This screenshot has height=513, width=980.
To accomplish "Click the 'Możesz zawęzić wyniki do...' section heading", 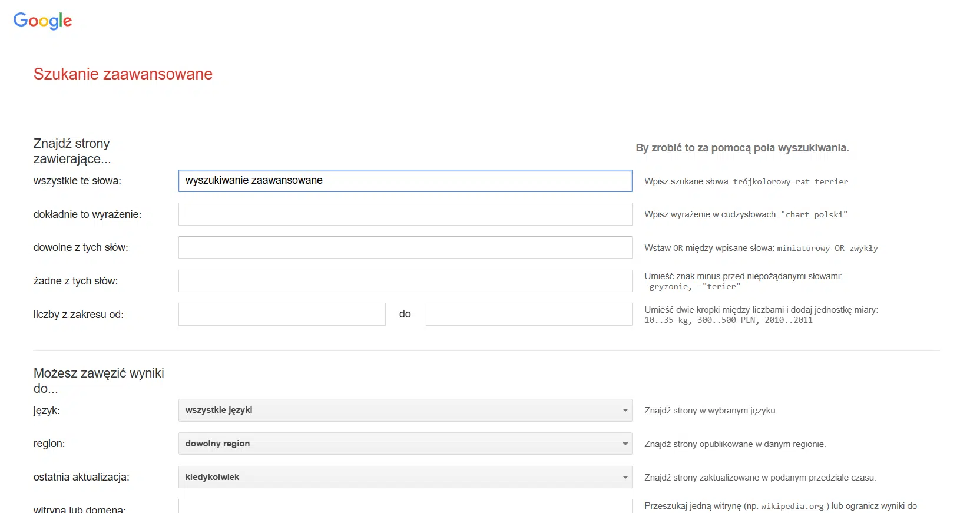I will pos(99,381).
